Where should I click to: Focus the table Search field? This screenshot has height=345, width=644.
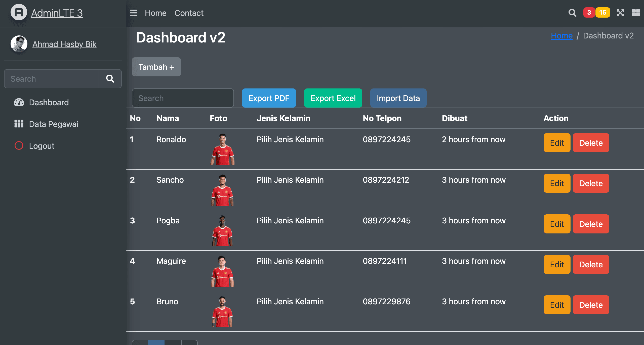[183, 98]
